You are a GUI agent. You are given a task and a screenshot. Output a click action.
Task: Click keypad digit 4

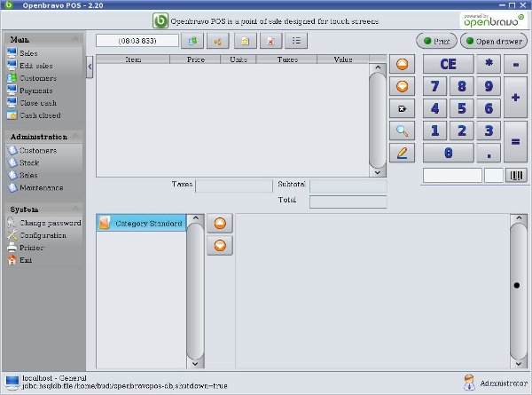click(434, 108)
